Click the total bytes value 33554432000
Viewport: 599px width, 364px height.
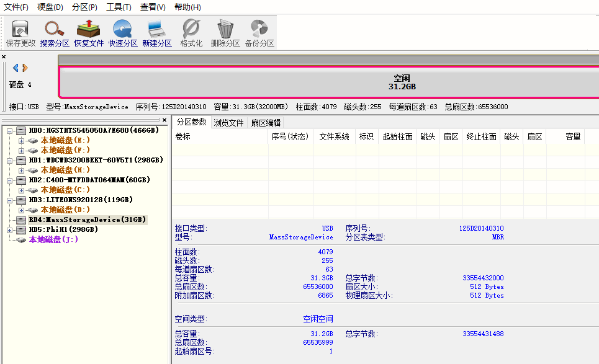[483, 278]
